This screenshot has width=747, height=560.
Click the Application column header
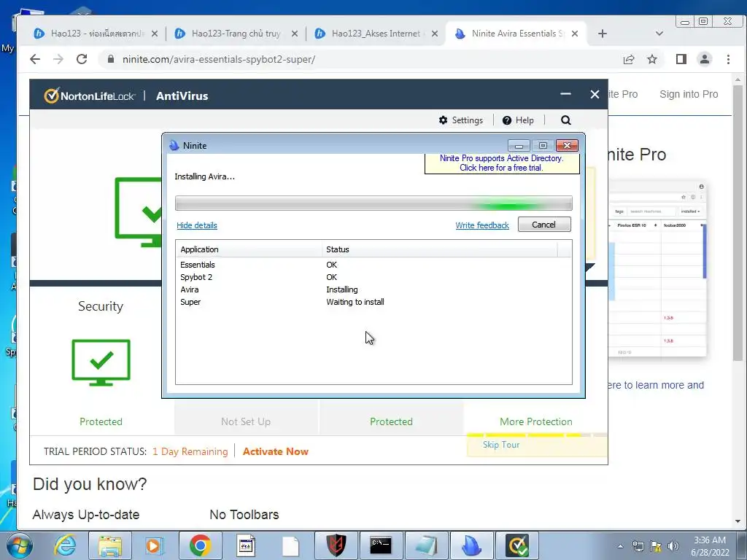click(x=249, y=249)
